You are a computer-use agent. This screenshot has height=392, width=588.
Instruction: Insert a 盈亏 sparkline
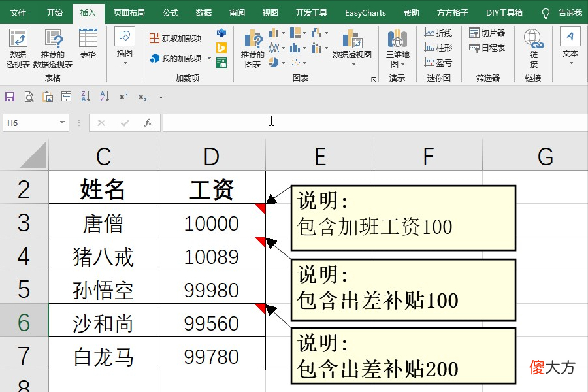pos(438,63)
